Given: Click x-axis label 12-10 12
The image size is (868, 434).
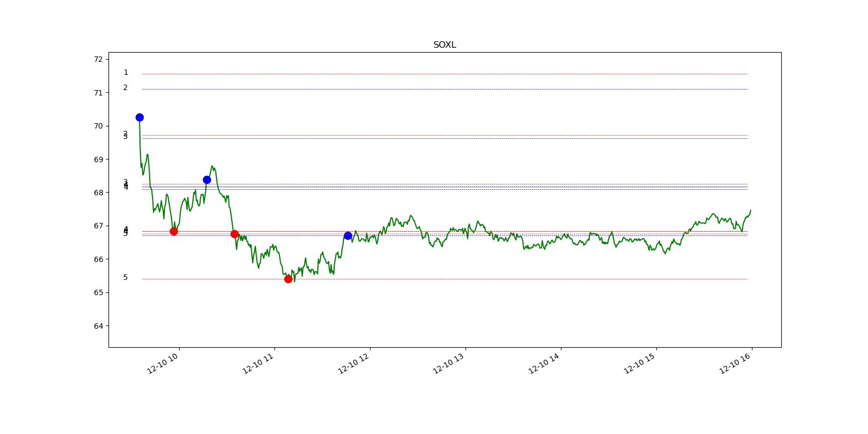Looking at the screenshot, I should point(354,363).
